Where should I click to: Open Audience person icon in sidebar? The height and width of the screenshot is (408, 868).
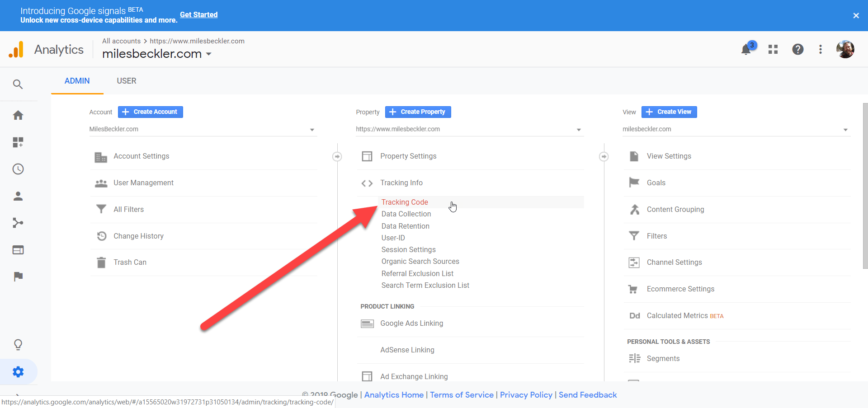[18, 196]
